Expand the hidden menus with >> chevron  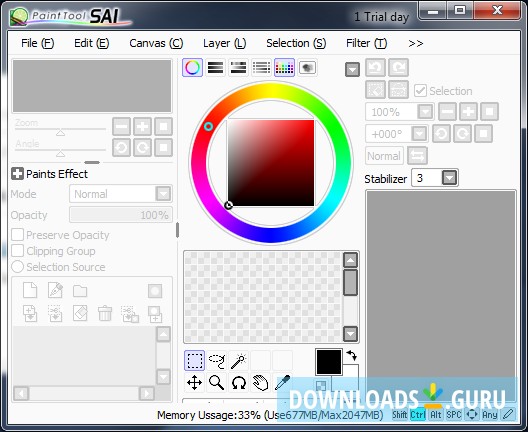tap(416, 43)
